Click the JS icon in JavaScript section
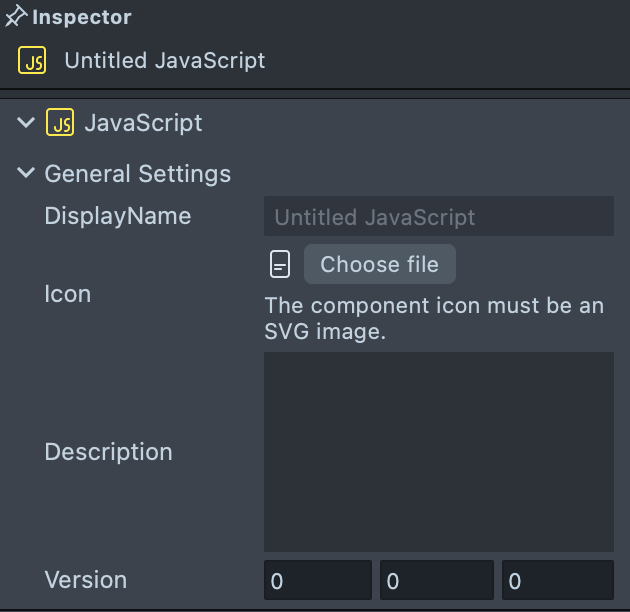This screenshot has height=612, width=630. pyautogui.click(x=60, y=123)
